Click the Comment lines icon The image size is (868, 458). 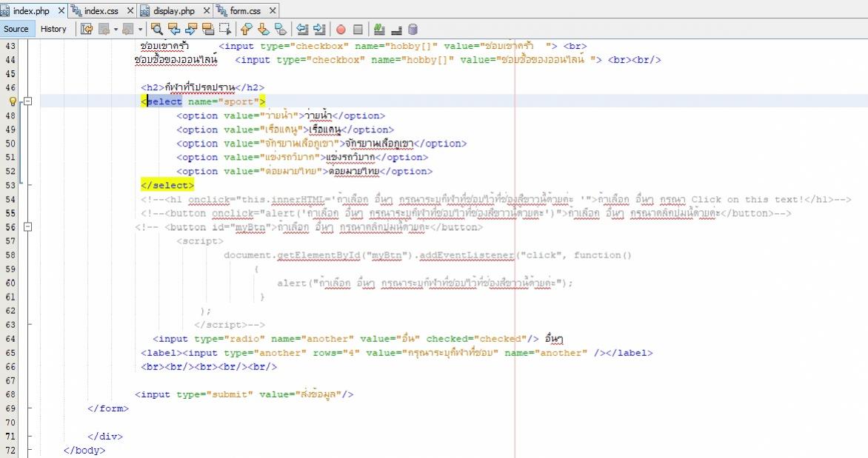(x=379, y=29)
